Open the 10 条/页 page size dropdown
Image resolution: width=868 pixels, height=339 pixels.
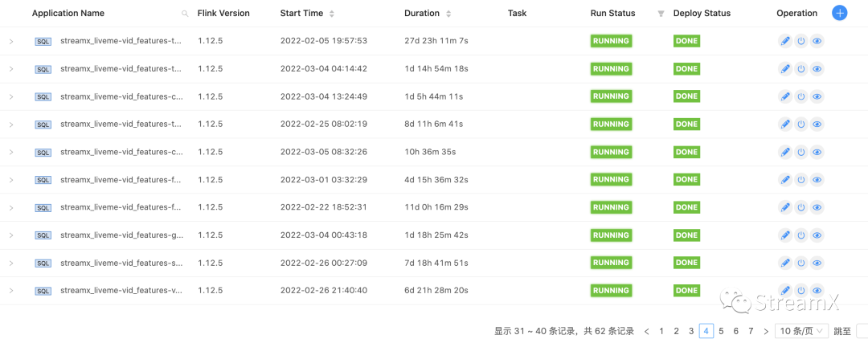click(x=800, y=331)
